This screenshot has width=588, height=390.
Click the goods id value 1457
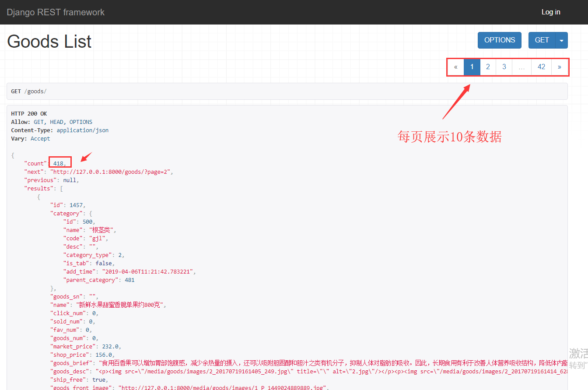pyautogui.click(x=77, y=205)
